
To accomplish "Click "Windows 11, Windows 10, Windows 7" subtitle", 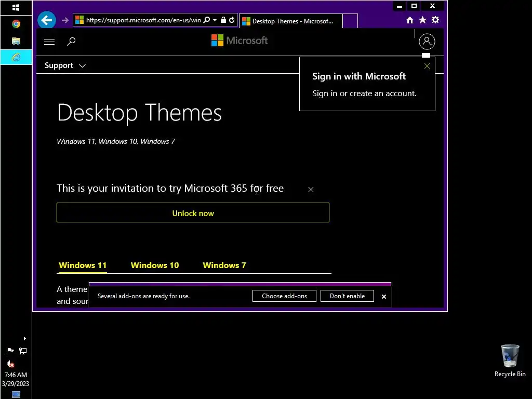I will pos(116,141).
